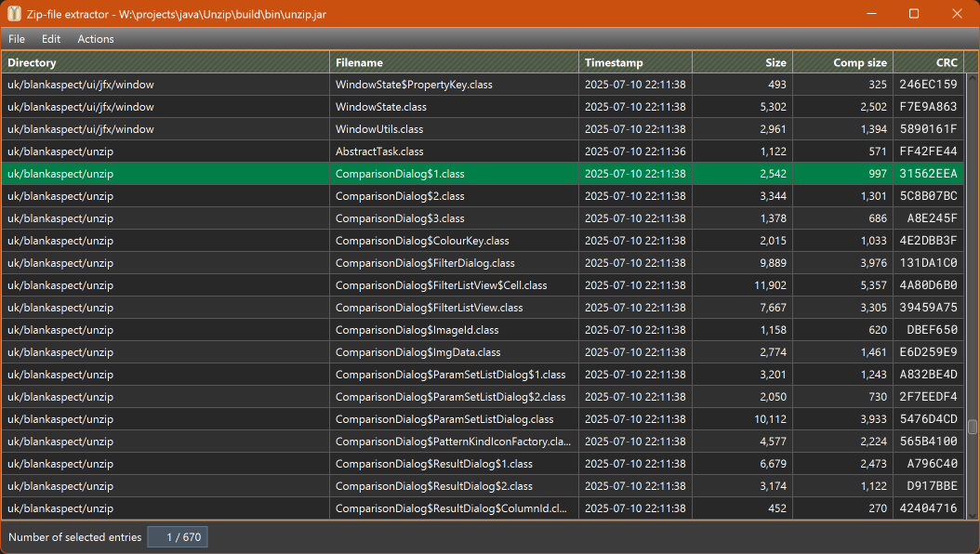Click the CRC value D917BBE
Screen dimensions: 980x554
(x=932, y=486)
